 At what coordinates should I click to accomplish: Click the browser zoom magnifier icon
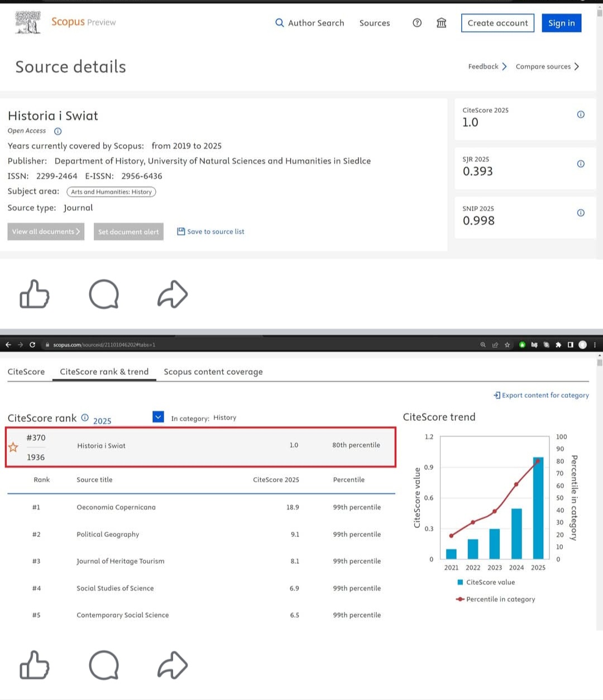pyautogui.click(x=483, y=345)
